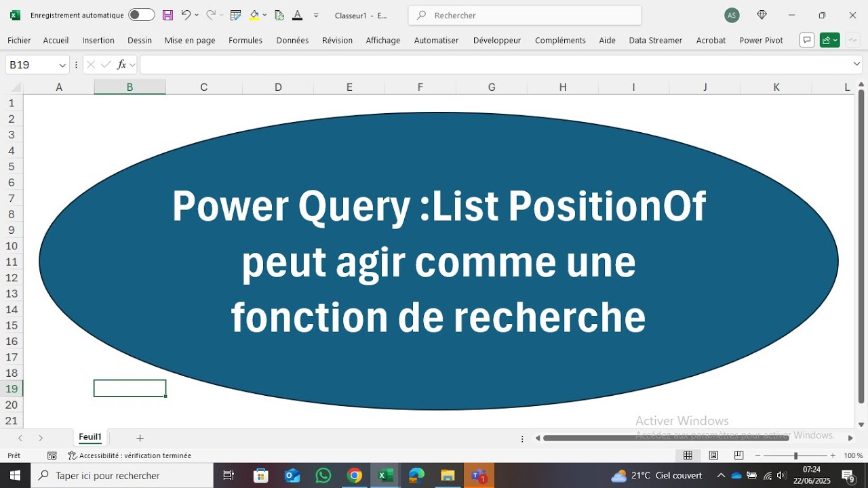Apply the fill color bucket icon
The height and width of the screenshot is (488, 868).
[x=254, y=15]
